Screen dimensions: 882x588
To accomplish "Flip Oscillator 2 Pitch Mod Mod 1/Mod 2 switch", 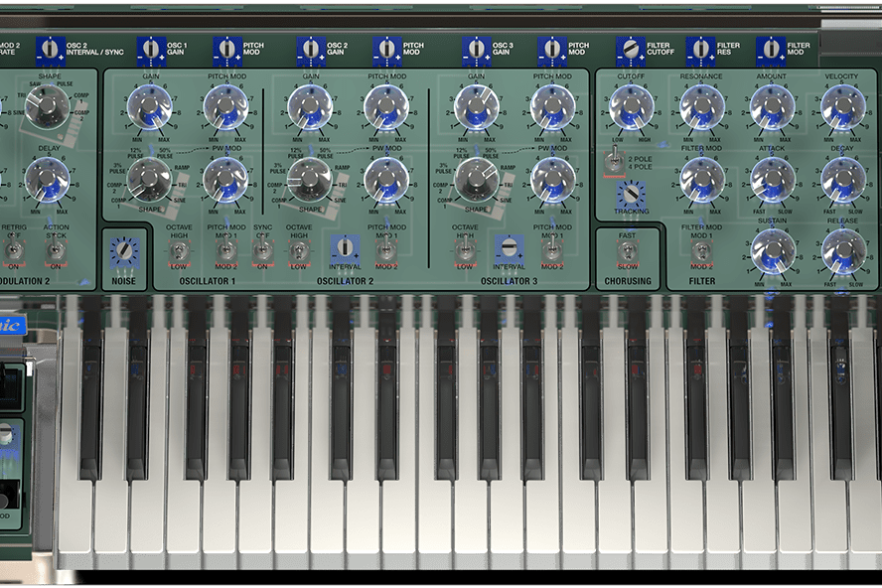I will coord(386,251).
